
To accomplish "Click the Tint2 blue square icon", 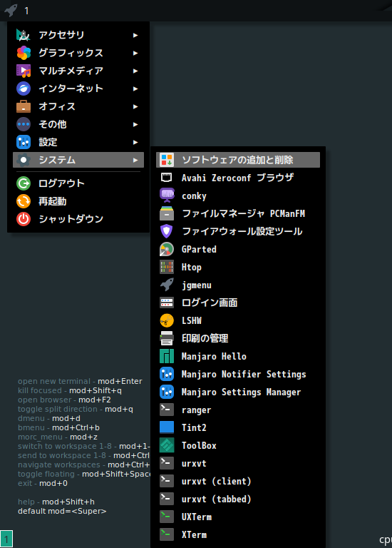I will coord(167,427).
